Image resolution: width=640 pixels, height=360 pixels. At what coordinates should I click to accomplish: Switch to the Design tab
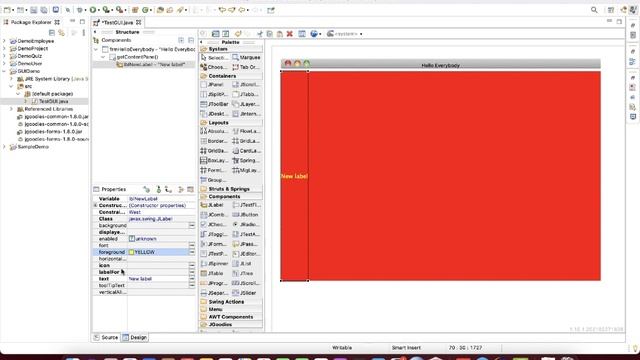(x=135, y=338)
